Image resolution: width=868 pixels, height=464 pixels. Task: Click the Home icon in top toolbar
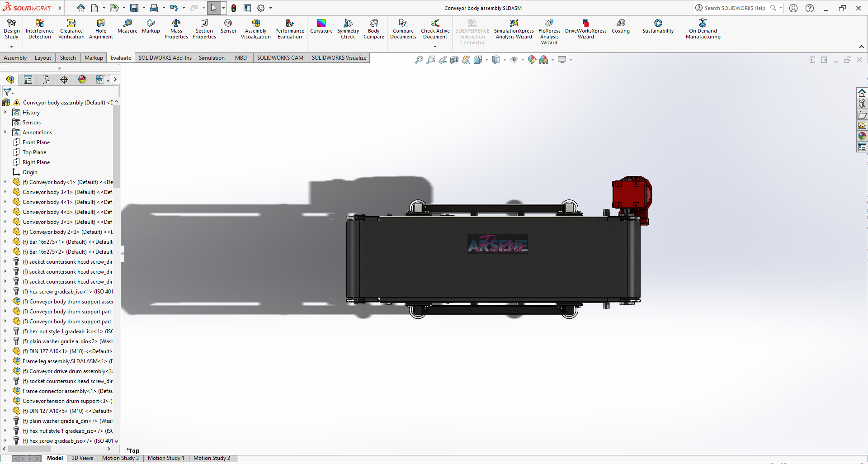click(81, 8)
